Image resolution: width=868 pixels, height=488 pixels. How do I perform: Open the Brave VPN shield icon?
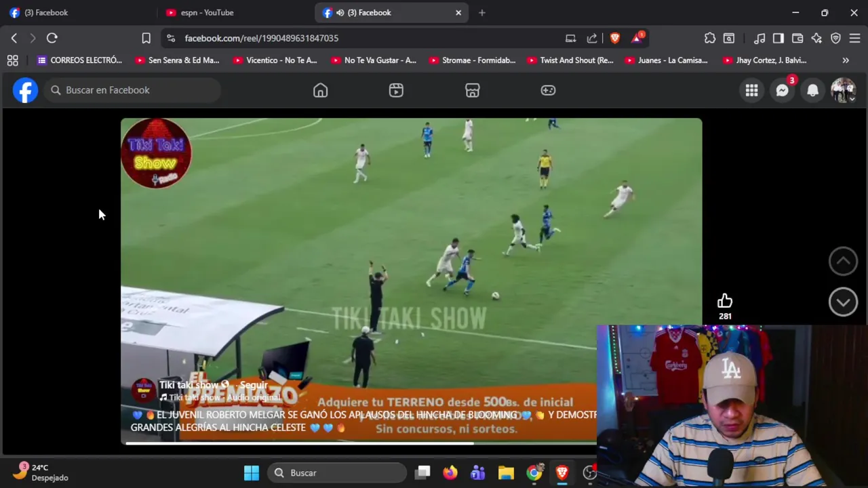(x=835, y=38)
